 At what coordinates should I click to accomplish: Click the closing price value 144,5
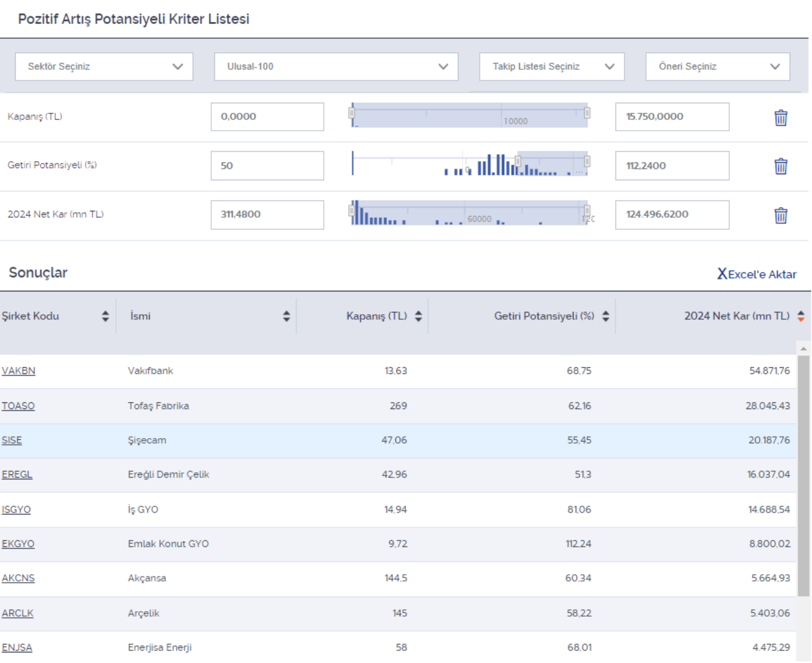tap(396, 579)
